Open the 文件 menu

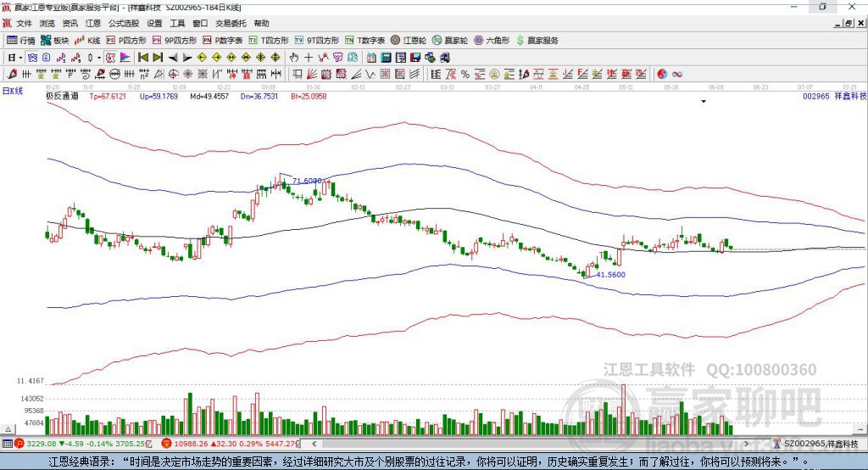[x=25, y=23]
